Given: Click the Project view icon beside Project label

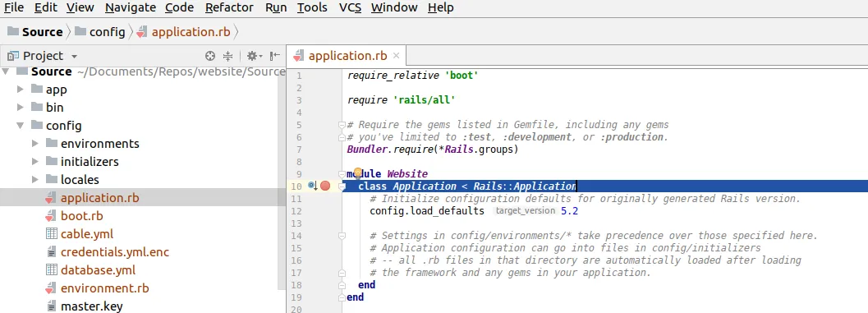Looking at the screenshot, I should click(13, 56).
